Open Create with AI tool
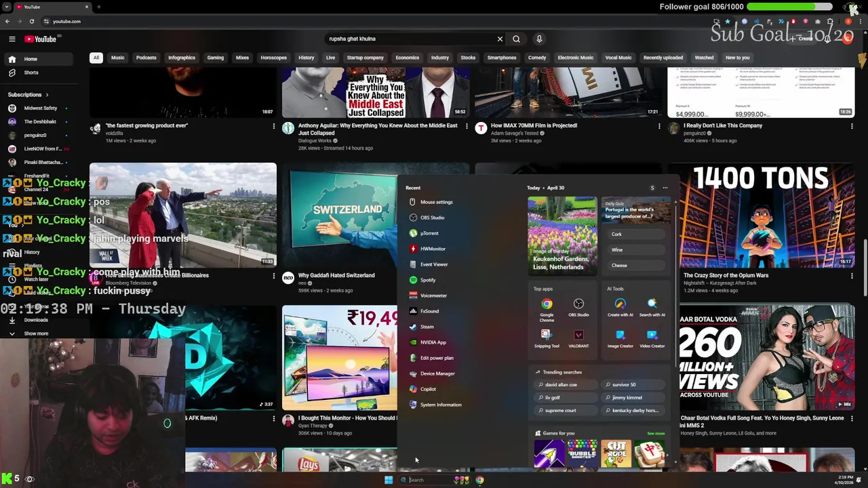This screenshot has height=488, width=868. [x=620, y=308]
